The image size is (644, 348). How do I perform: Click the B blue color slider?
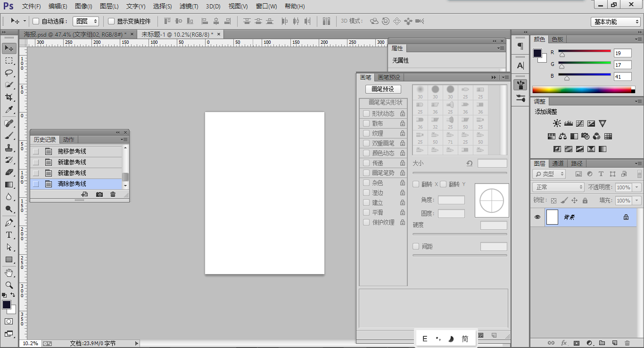585,74
